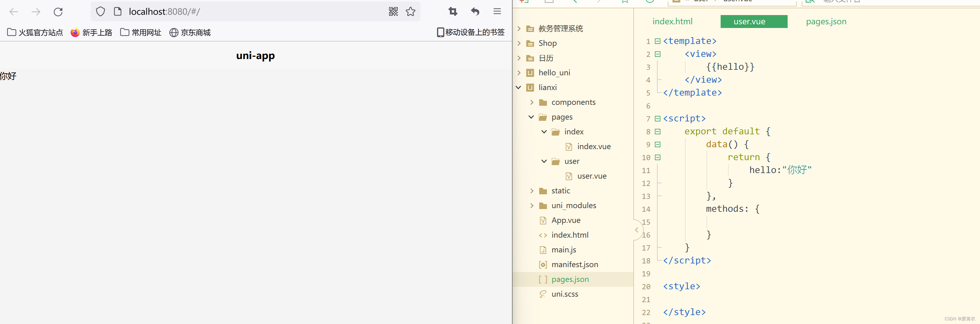Expand the components folder
Image resolution: width=980 pixels, height=324 pixels.
point(532,102)
